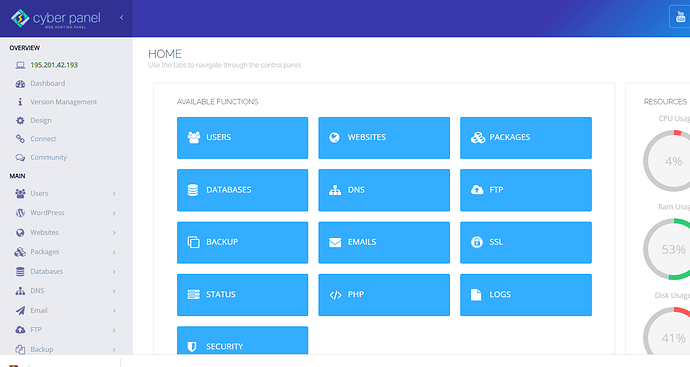Open the DNS function tile
690x367 pixels.
[384, 190]
